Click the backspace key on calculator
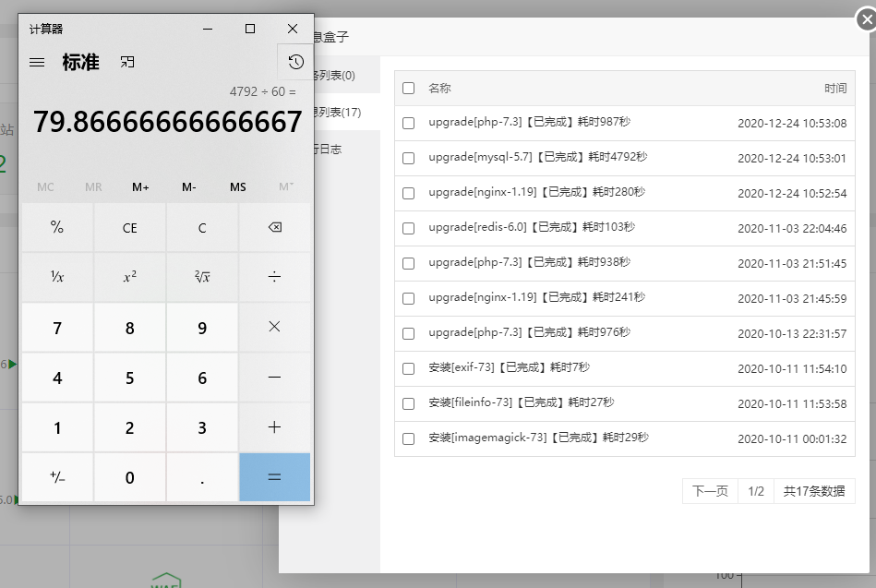Image resolution: width=876 pixels, height=588 pixels. click(x=274, y=227)
